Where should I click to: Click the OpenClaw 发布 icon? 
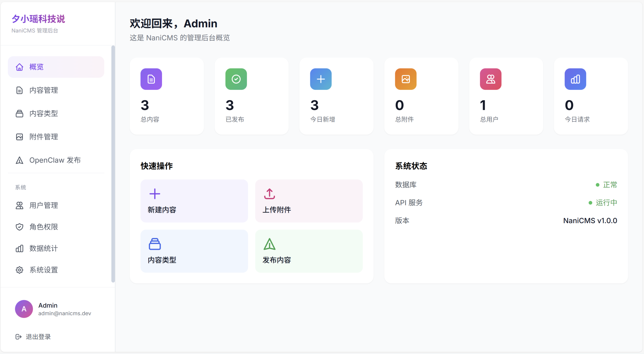20,160
